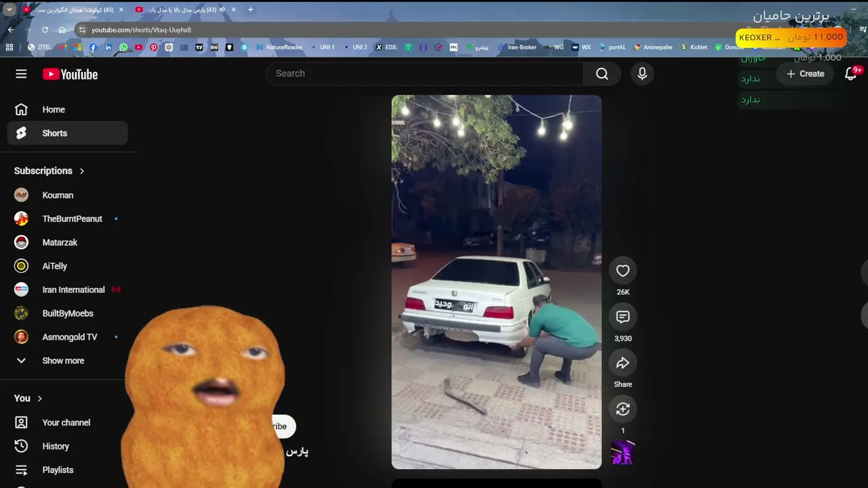Screen dimensions: 868x488
Task: Click the address bar URL
Action: click(141, 30)
